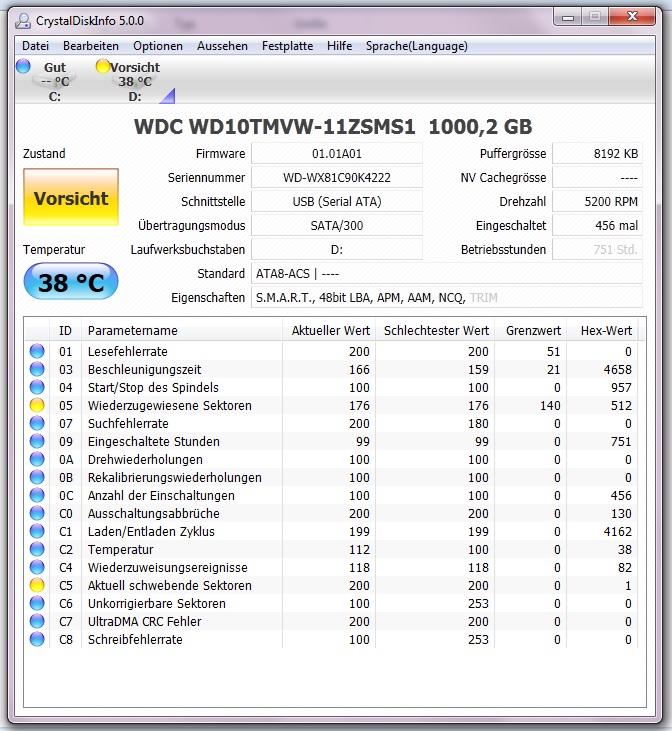The height and width of the screenshot is (731, 672).
Task: Click the blue icon for Anzahl der Einschaltungen
Action: (x=37, y=495)
